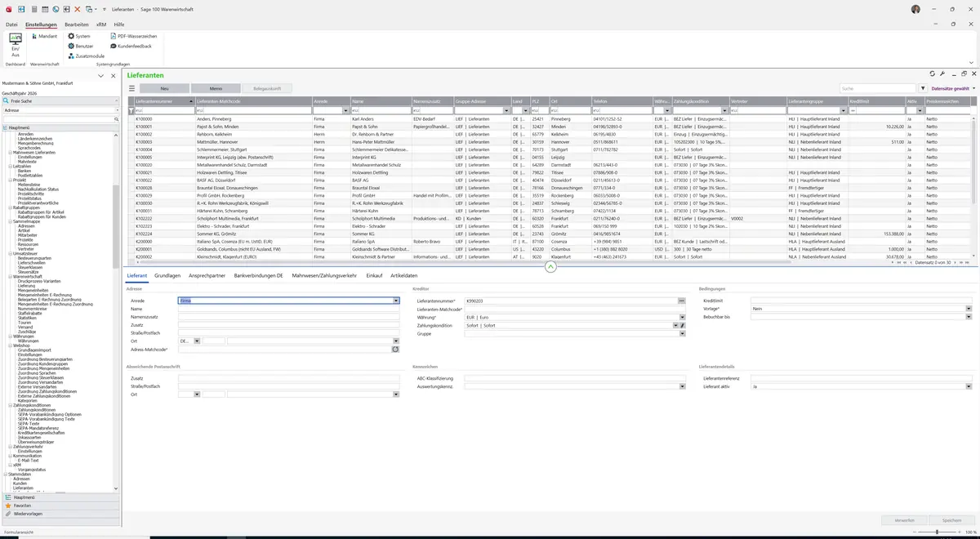This screenshot has height=539, width=980.
Task: Refresh the Lieferanten list
Action: (x=932, y=74)
